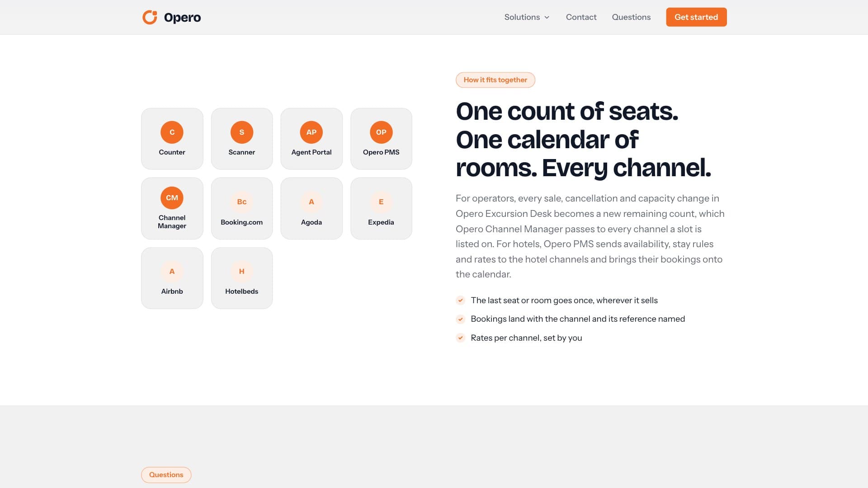Click the Hotelbeds H icon

coord(242,272)
